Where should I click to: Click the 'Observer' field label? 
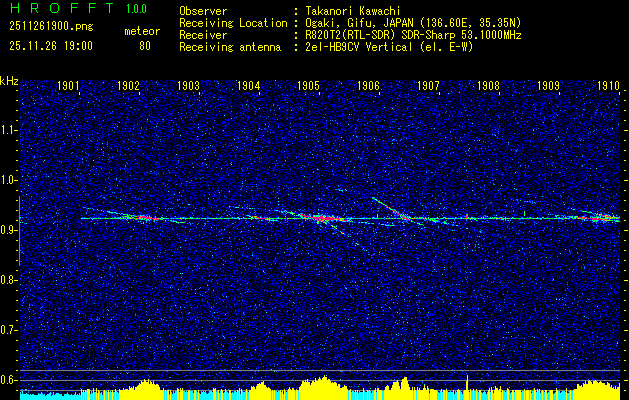(203, 11)
